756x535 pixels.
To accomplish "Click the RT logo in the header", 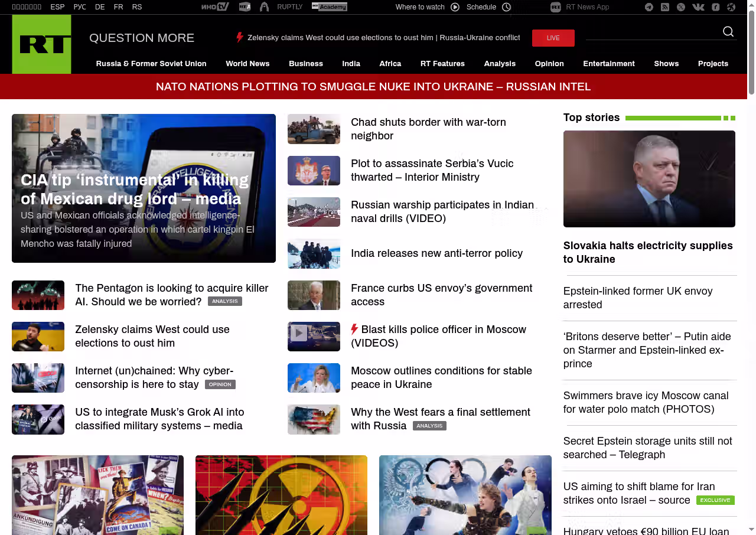I will tap(41, 44).
